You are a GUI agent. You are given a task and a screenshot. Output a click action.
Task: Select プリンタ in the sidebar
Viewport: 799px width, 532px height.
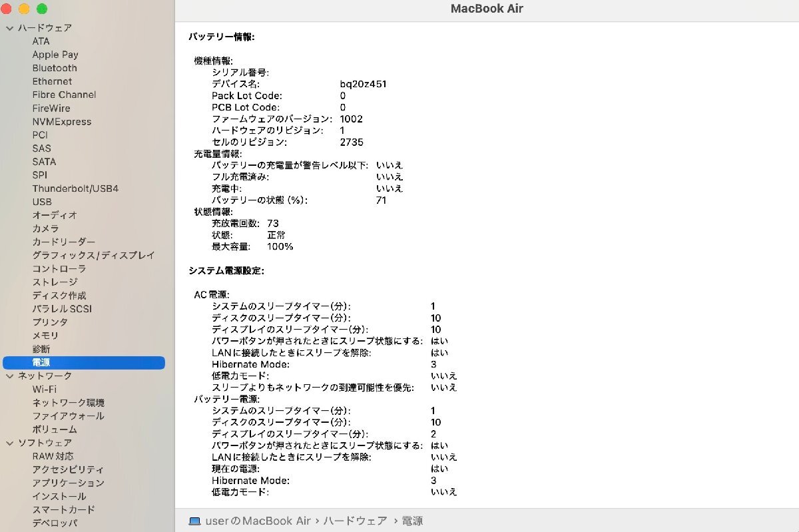pos(50,322)
